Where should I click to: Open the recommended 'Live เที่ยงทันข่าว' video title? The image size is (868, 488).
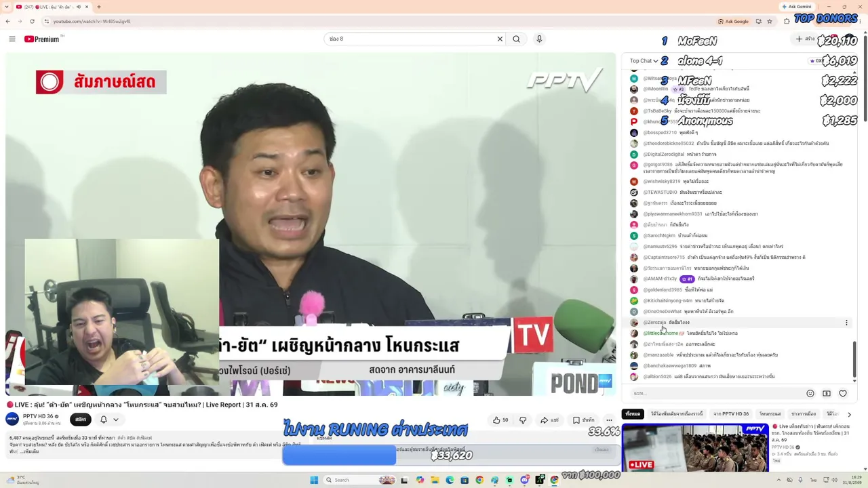812,432
